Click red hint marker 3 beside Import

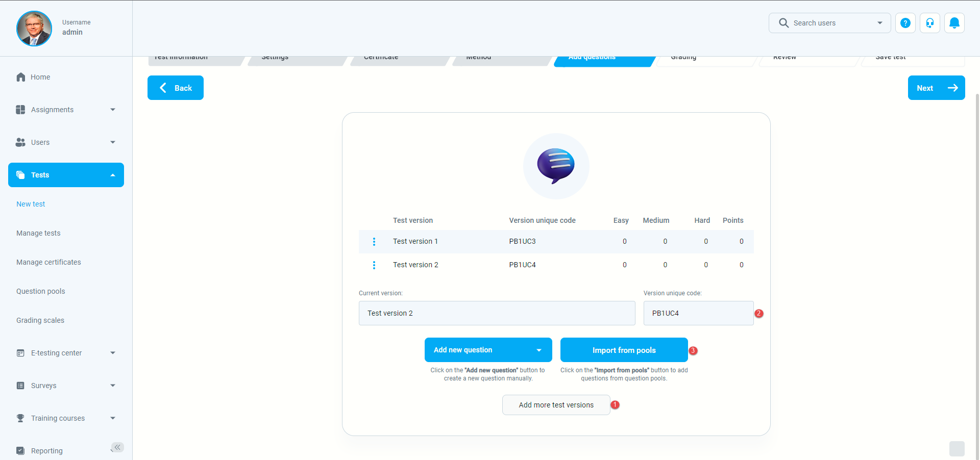pos(693,351)
